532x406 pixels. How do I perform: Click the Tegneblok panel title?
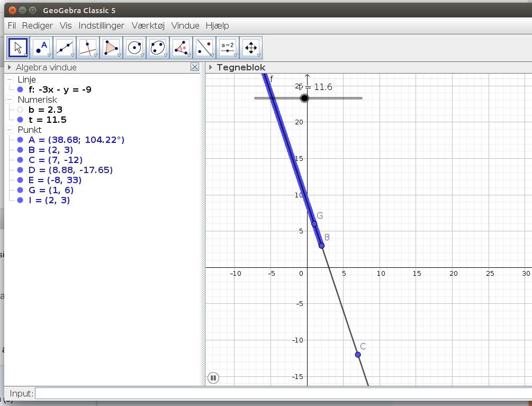241,67
